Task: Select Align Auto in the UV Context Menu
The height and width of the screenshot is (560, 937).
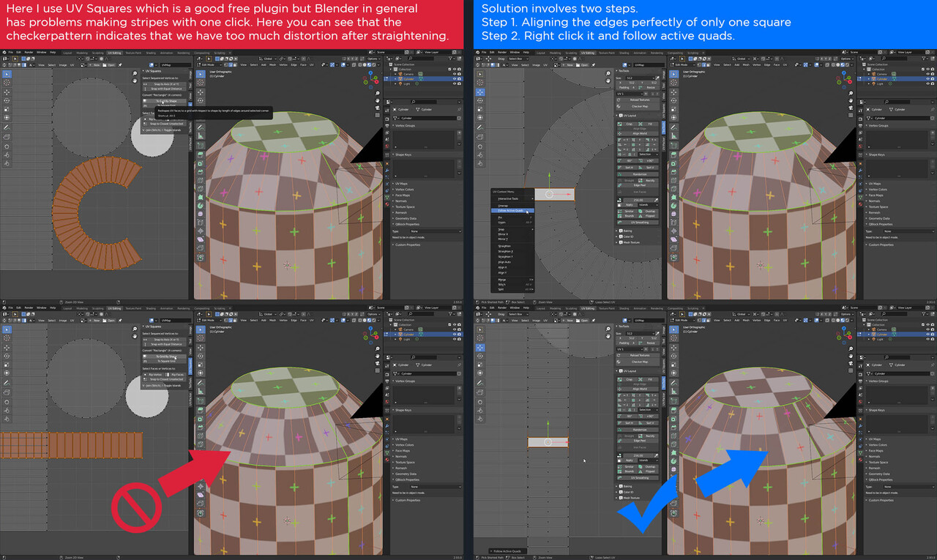Action: [504, 262]
